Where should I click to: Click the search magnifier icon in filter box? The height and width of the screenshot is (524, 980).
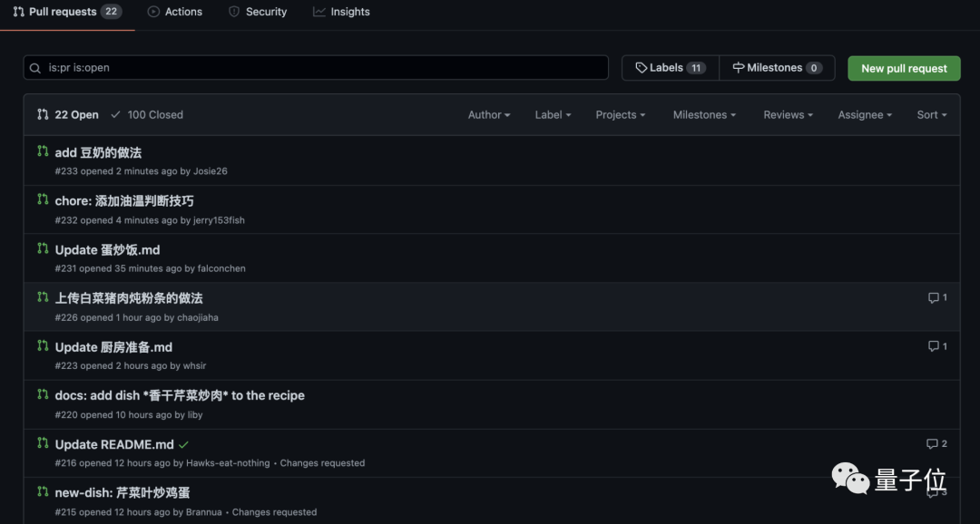(35, 68)
